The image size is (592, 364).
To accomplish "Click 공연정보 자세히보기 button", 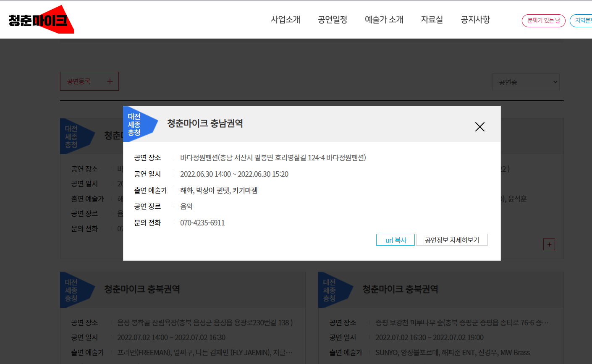I will coord(452,240).
